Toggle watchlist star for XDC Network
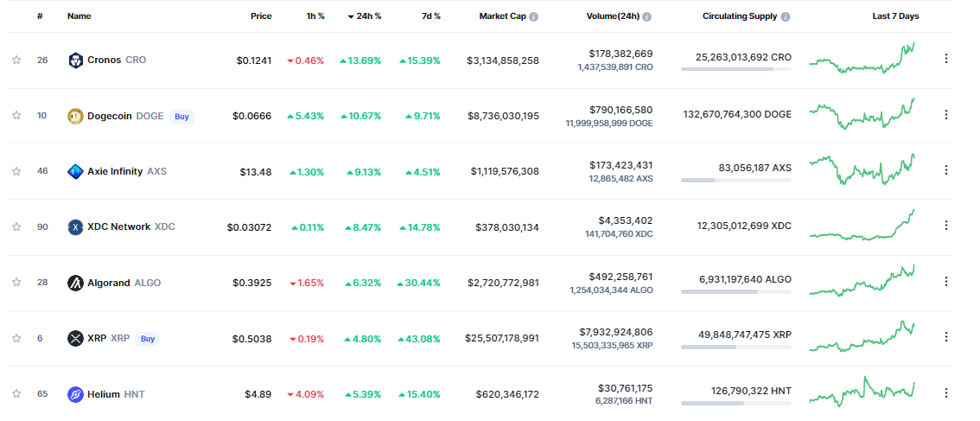This screenshot has width=980, height=421. coord(16,226)
